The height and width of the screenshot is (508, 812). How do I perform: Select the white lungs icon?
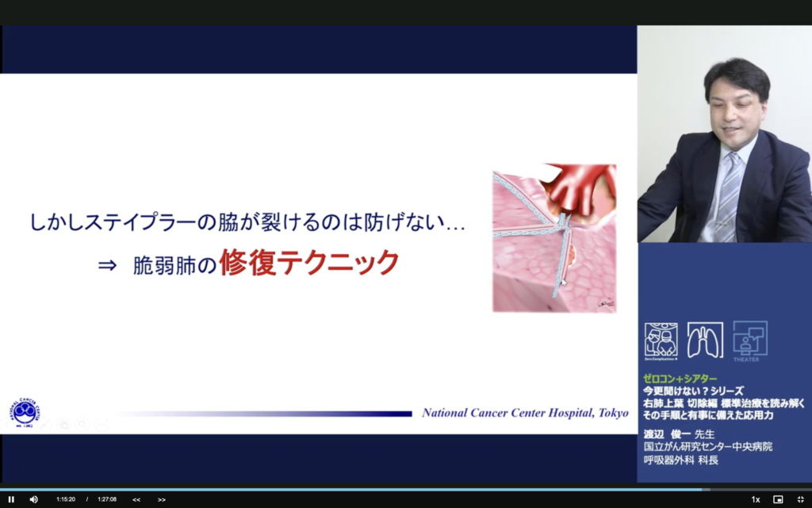(704, 340)
